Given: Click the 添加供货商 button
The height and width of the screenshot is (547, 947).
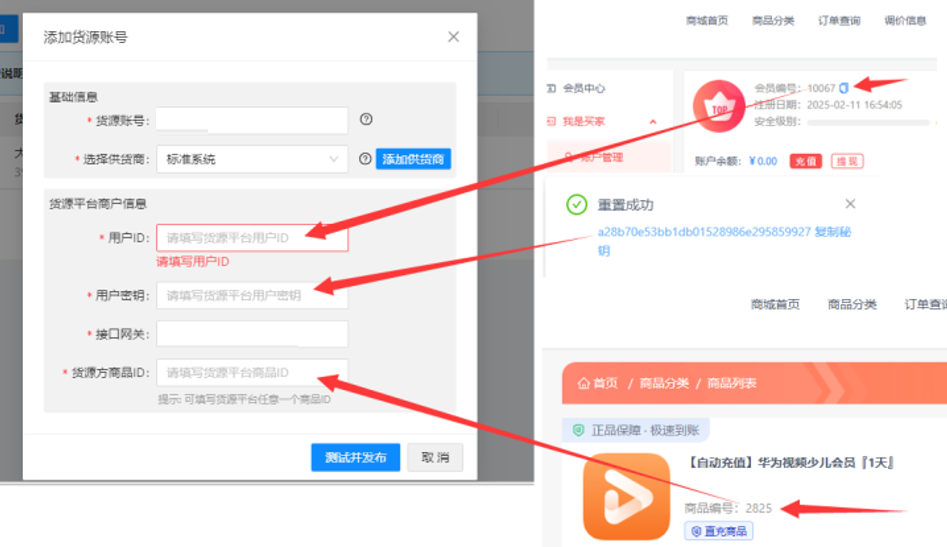Looking at the screenshot, I should pyautogui.click(x=413, y=159).
